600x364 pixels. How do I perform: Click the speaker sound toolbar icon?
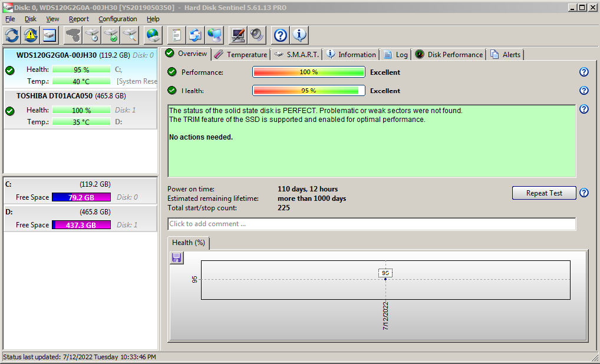pyautogui.click(x=257, y=35)
